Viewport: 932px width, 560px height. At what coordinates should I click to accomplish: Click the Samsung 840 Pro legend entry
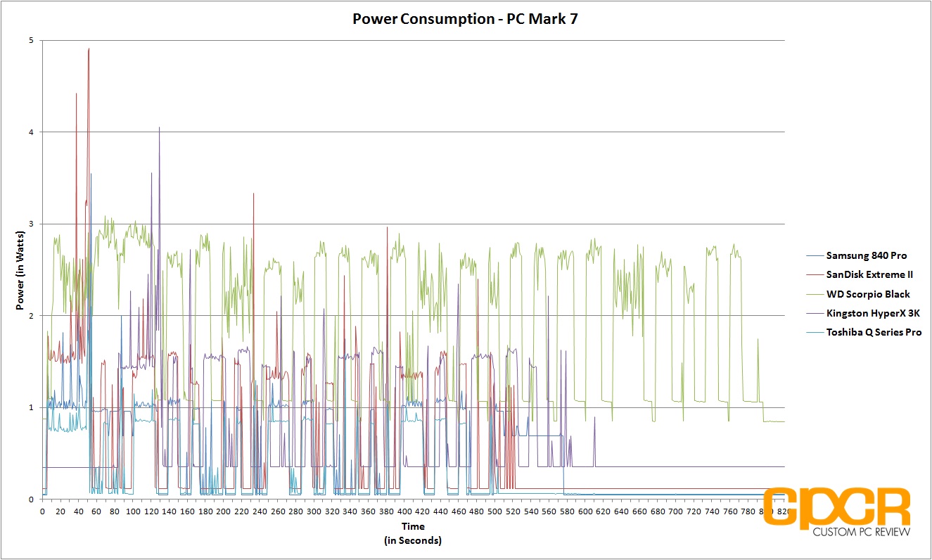tap(855, 255)
